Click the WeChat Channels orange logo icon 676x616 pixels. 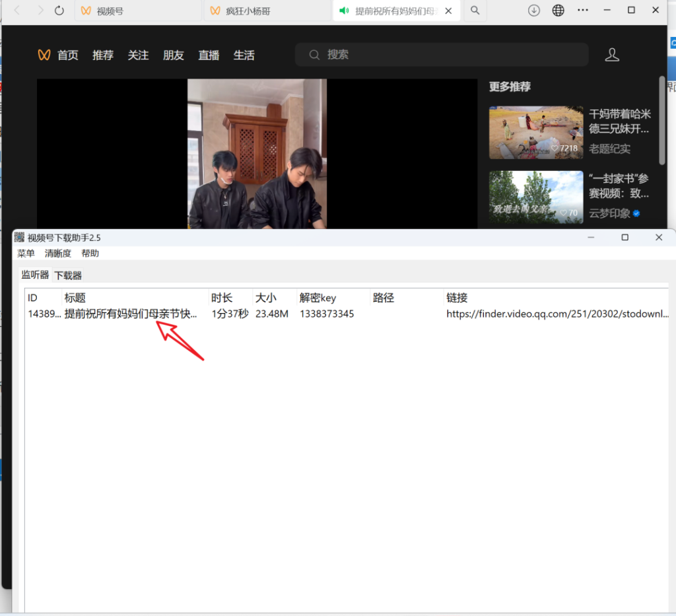pyautogui.click(x=44, y=55)
